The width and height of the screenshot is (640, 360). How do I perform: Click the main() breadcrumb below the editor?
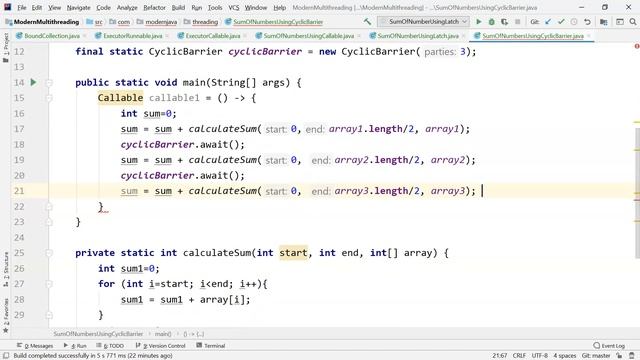click(x=163, y=334)
